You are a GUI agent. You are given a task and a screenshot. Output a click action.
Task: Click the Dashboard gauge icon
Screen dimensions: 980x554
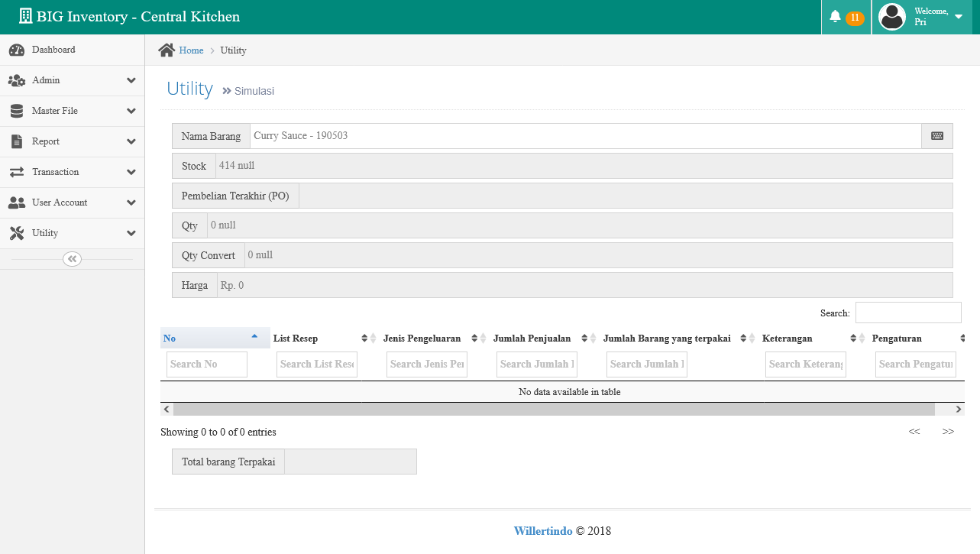pyautogui.click(x=17, y=50)
